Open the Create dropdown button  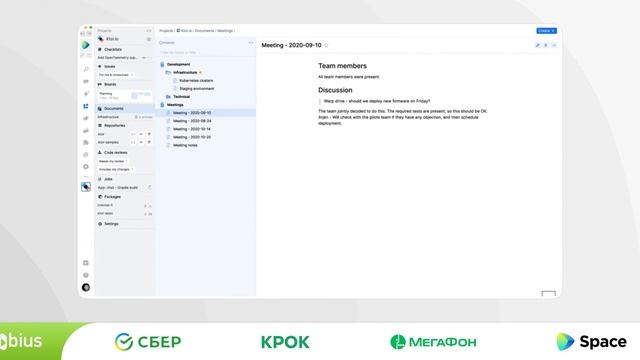point(546,31)
